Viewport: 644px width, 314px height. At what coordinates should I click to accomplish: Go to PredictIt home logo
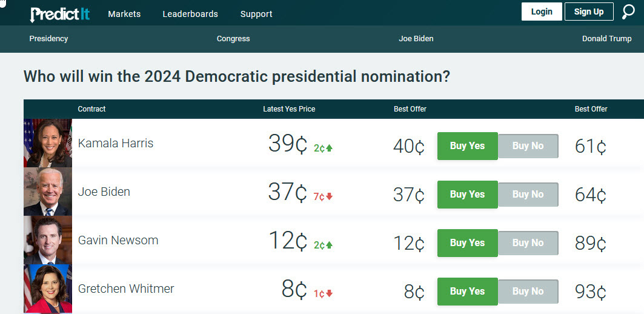(59, 15)
